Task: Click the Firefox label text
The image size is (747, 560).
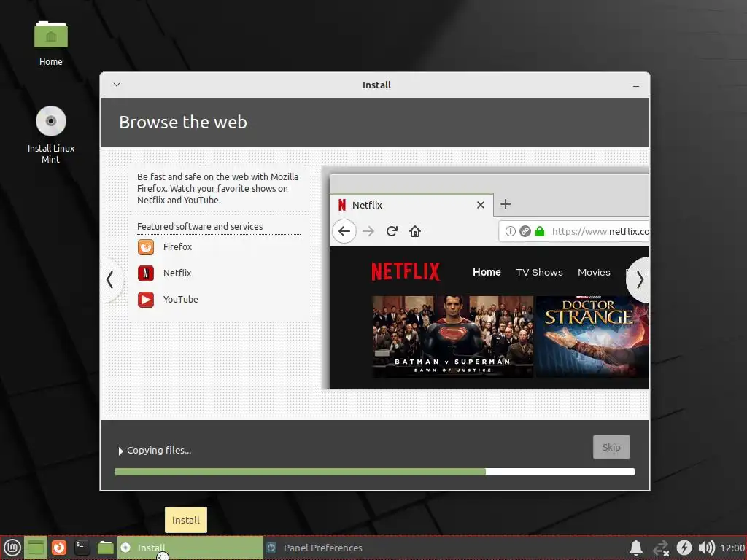Action: tap(177, 246)
